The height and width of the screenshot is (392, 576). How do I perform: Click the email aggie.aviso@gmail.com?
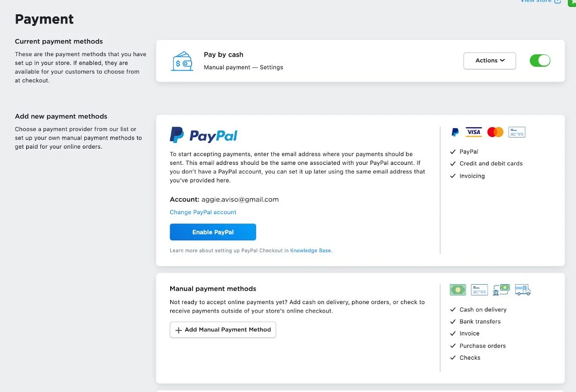point(240,199)
